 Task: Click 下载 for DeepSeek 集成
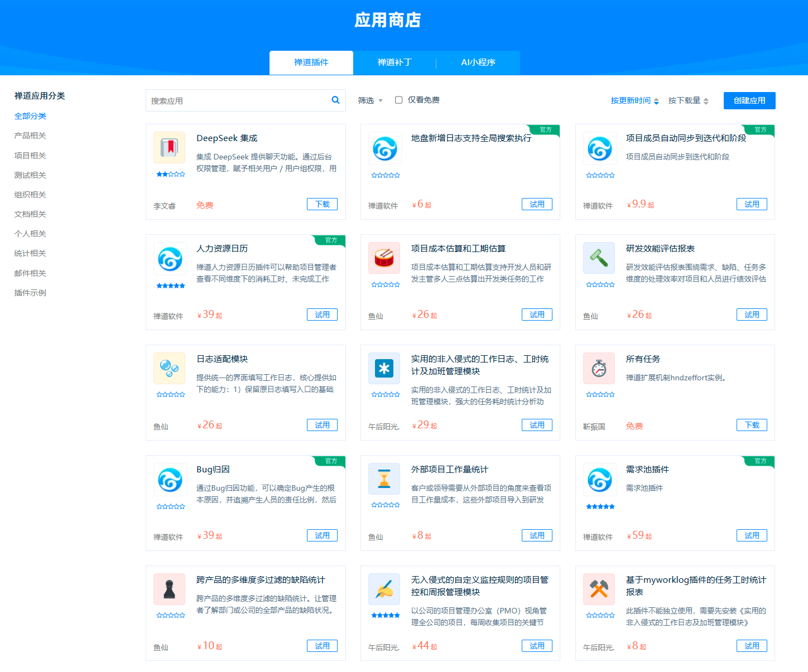[322, 204]
